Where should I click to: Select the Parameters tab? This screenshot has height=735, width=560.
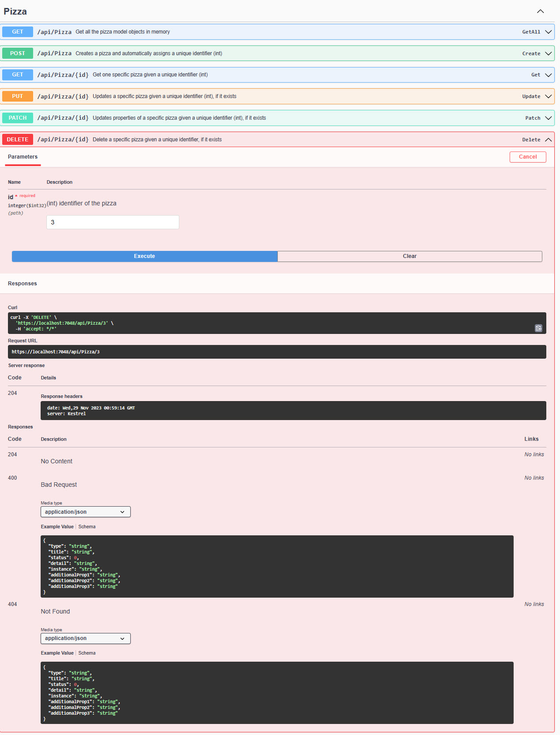pyautogui.click(x=23, y=157)
